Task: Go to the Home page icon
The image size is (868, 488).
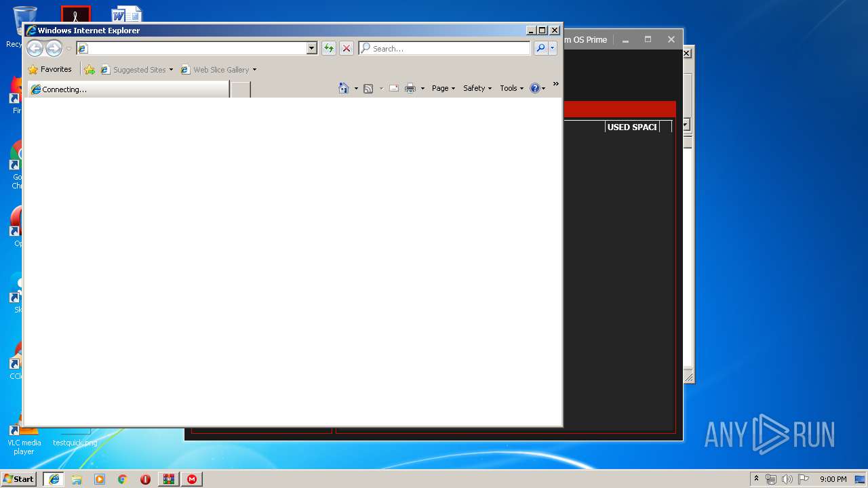Action: 344,88
